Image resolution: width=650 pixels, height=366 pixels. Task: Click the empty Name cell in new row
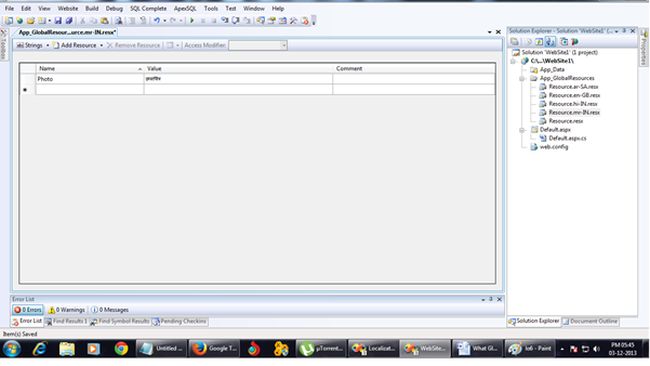click(x=90, y=90)
